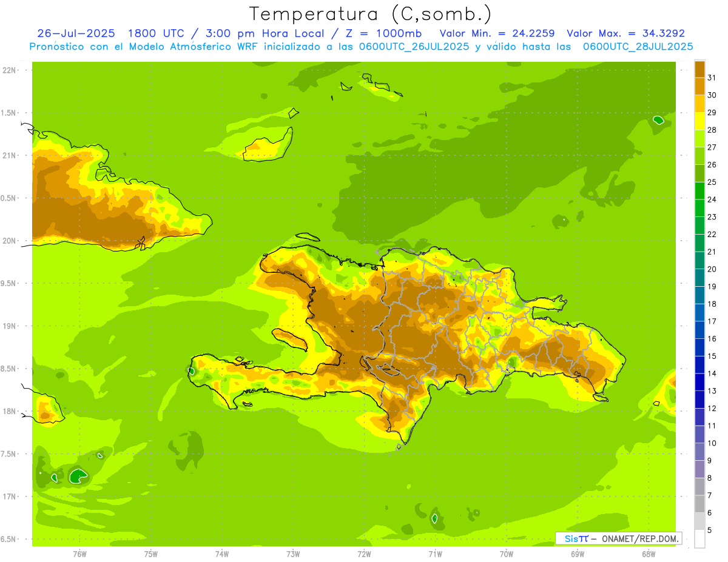The height and width of the screenshot is (562, 728).
Task: Click the "18N" latitude label
Action: [x=10, y=411]
